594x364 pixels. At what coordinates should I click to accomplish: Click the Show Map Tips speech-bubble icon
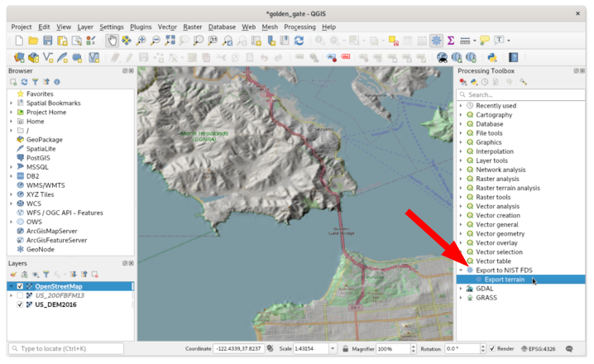point(485,41)
